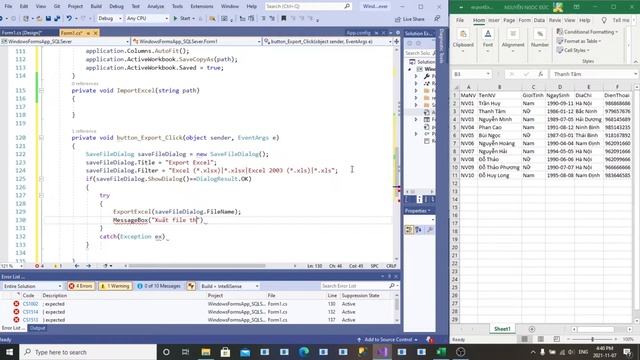This screenshot has height=360, width=640.
Task: Switch to the Form1.cs [Design] tab
Action: pos(22,33)
